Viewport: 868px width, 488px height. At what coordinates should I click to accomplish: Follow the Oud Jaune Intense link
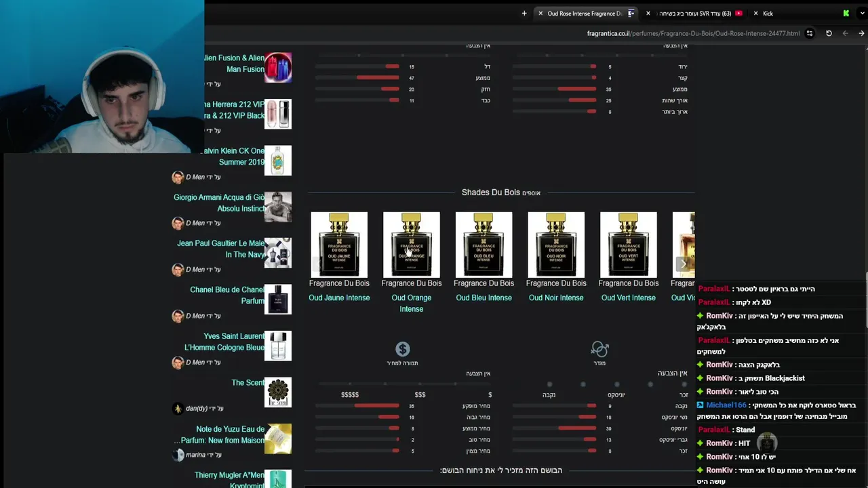pos(339,298)
